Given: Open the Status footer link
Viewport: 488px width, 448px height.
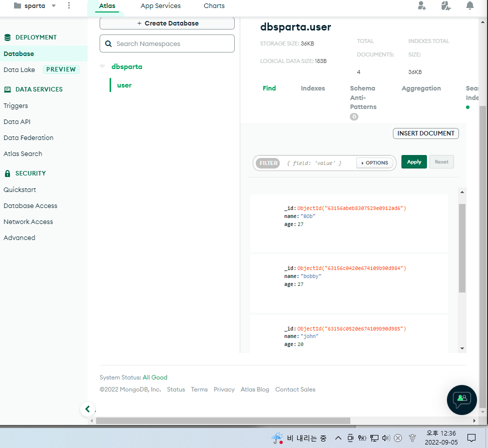Looking at the screenshot, I should 176,389.
